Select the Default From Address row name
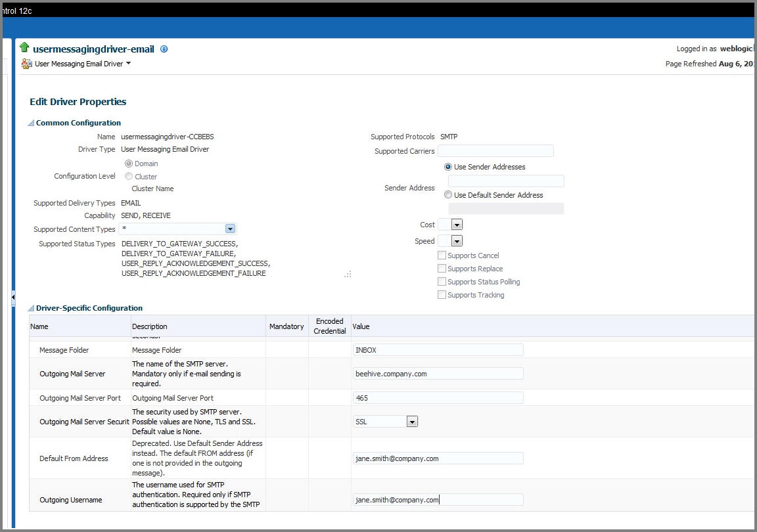Image resolution: width=757 pixels, height=532 pixels. (x=74, y=458)
